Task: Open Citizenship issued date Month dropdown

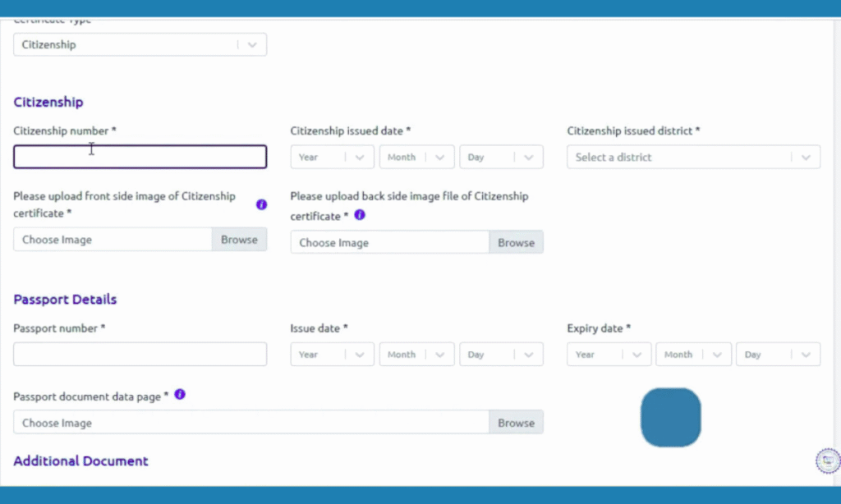Action: [416, 158]
